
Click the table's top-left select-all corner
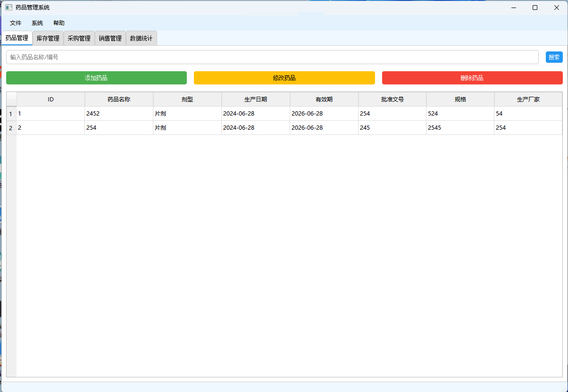[11, 100]
